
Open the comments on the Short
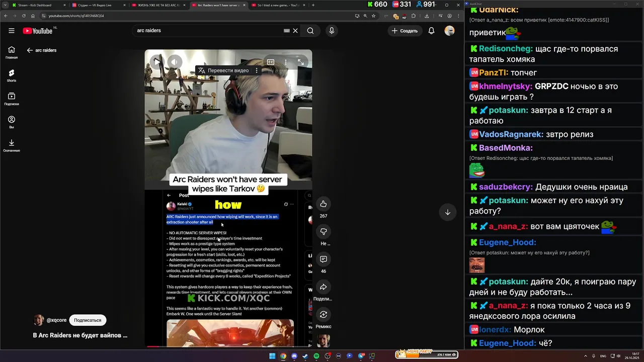click(324, 259)
